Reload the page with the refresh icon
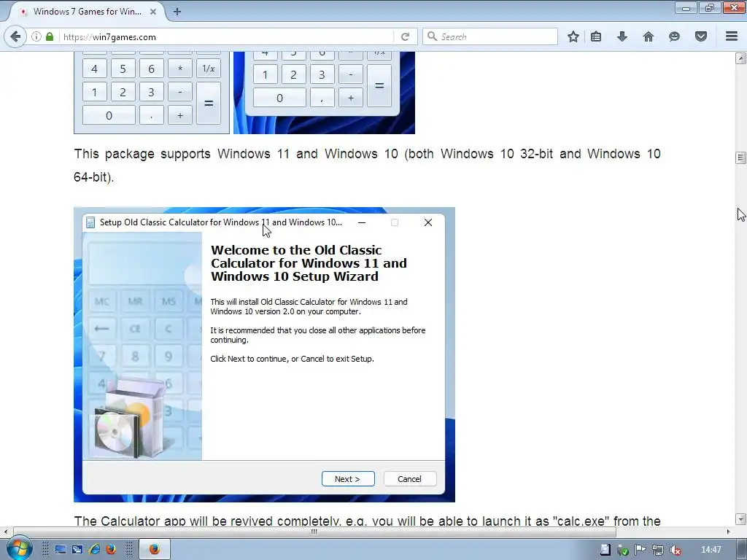The image size is (747, 560). tap(406, 36)
